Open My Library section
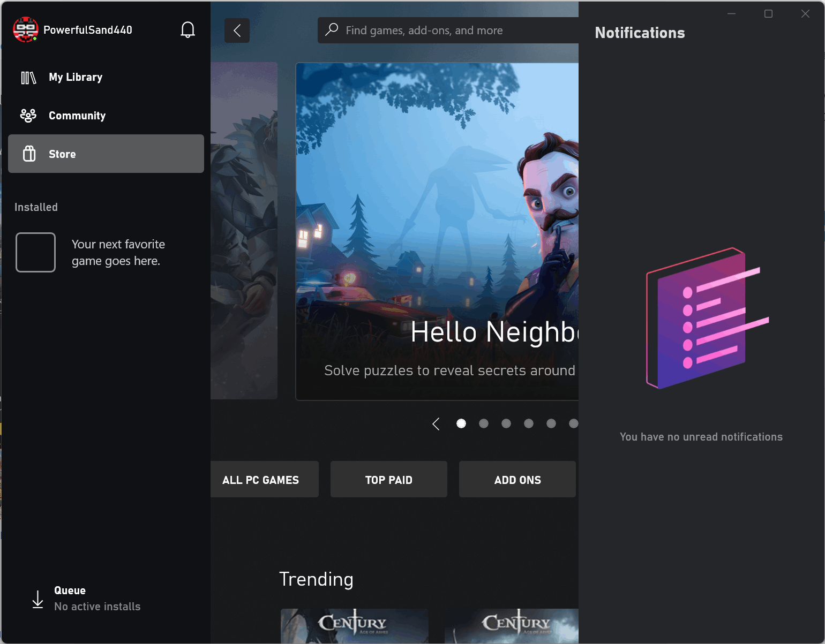The image size is (825, 644). coord(106,78)
